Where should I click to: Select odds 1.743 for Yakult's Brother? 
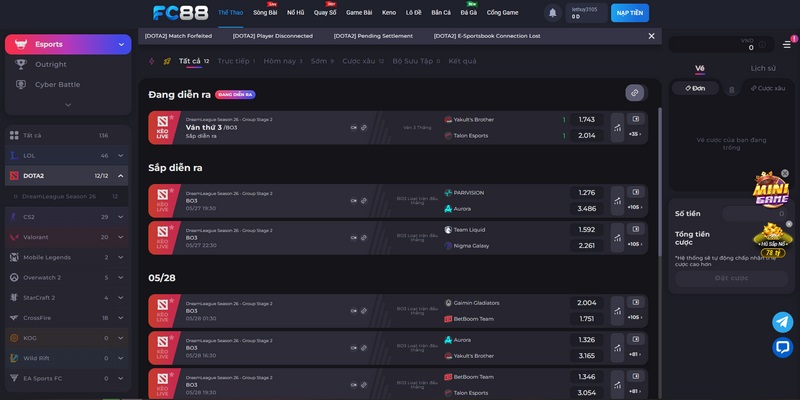coord(586,120)
